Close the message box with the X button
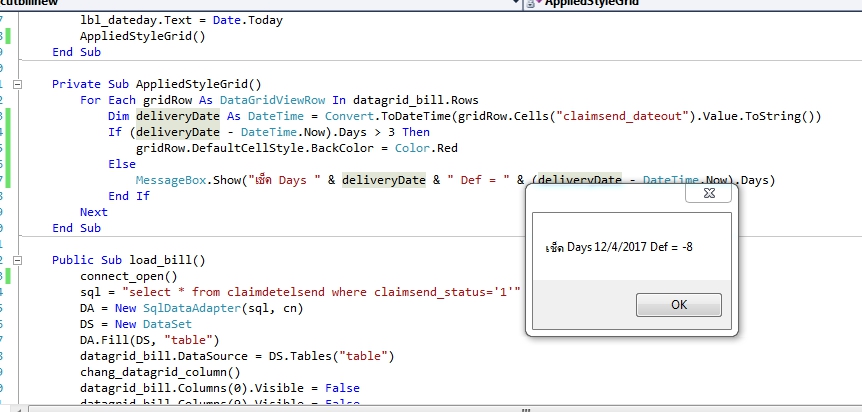The width and height of the screenshot is (862, 412). tap(709, 193)
